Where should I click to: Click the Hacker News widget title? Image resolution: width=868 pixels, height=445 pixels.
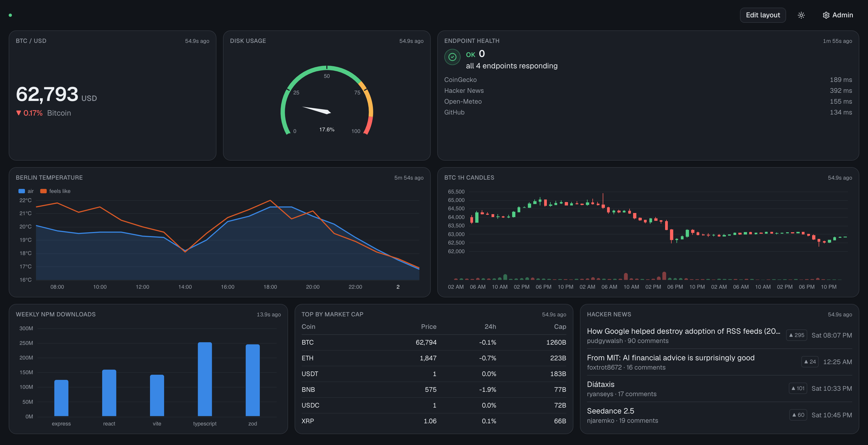click(x=609, y=314)
